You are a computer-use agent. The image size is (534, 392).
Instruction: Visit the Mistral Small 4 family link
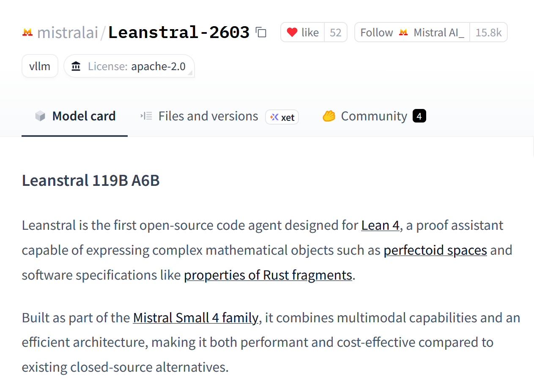(195, 317)
